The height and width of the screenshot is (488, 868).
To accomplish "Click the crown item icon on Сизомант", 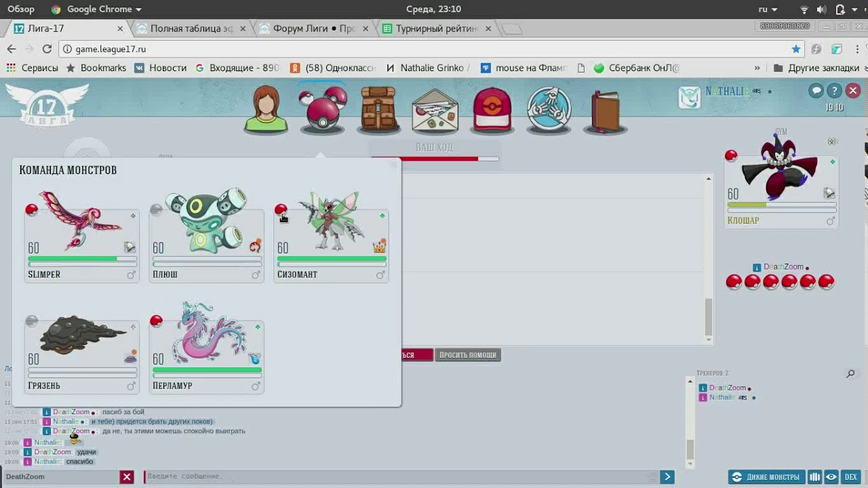I will tap(380, 246).
